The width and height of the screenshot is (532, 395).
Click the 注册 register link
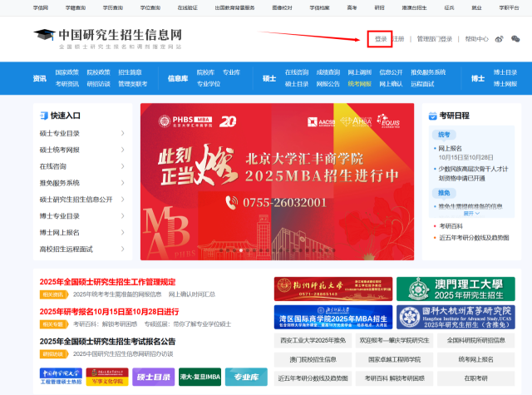pos(399,39)
